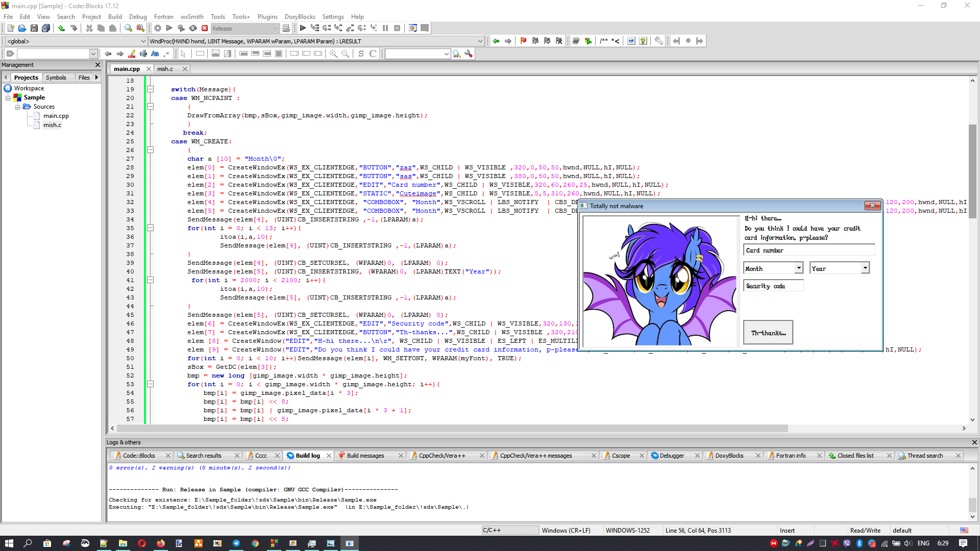This screenshot has height=551, width=980.
Task: Build the project with the gear icon
Action: (x=158, y=29)
